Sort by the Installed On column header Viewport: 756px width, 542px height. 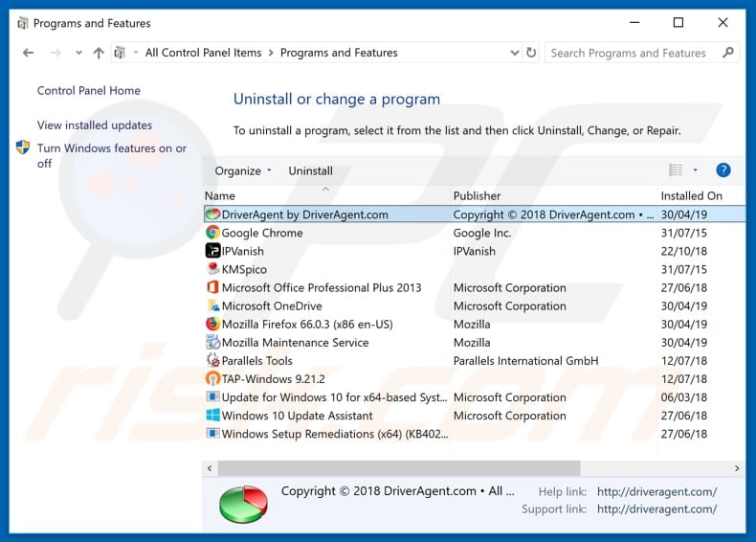pyautogui.click(x=701, y=195)
